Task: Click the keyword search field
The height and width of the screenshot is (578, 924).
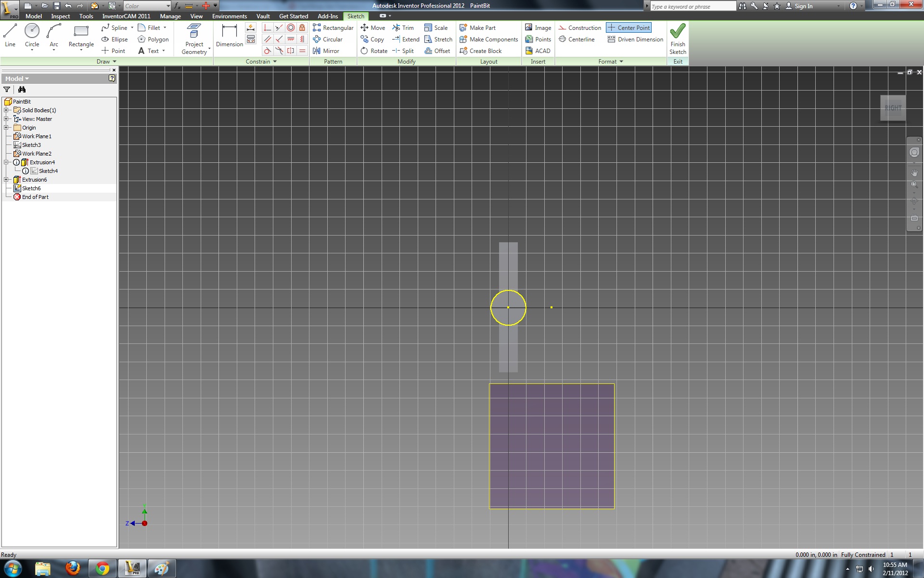Action: (692, 6)
